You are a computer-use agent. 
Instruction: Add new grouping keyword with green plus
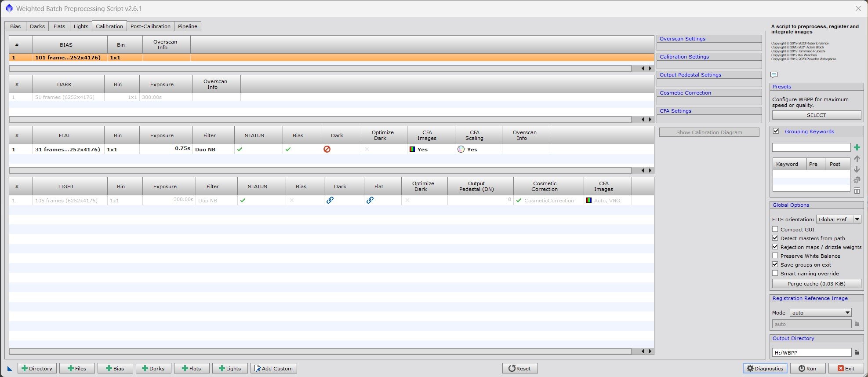point(857,147)
